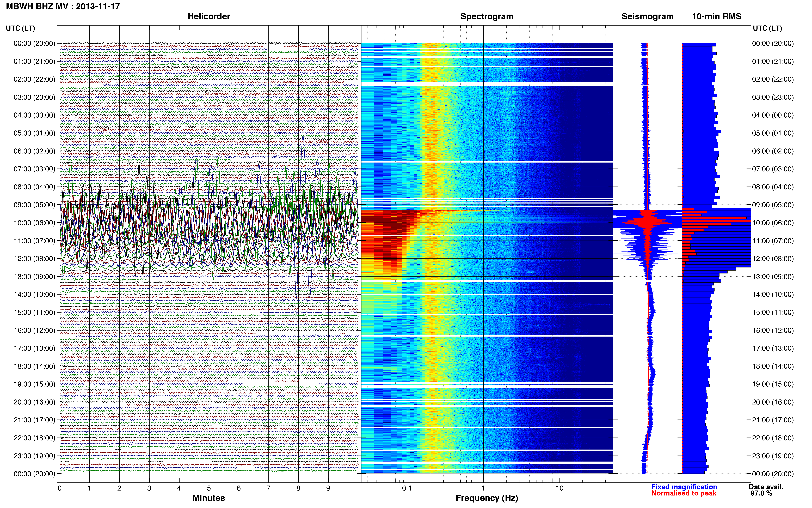Click left time label '22:00 (18:00)'
Viewport: 812px width, 508px height.
click(x=34, y=438)
